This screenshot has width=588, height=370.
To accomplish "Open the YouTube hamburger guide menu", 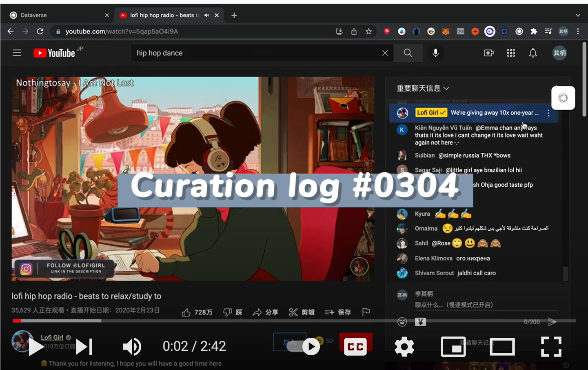I will [17, 53].
